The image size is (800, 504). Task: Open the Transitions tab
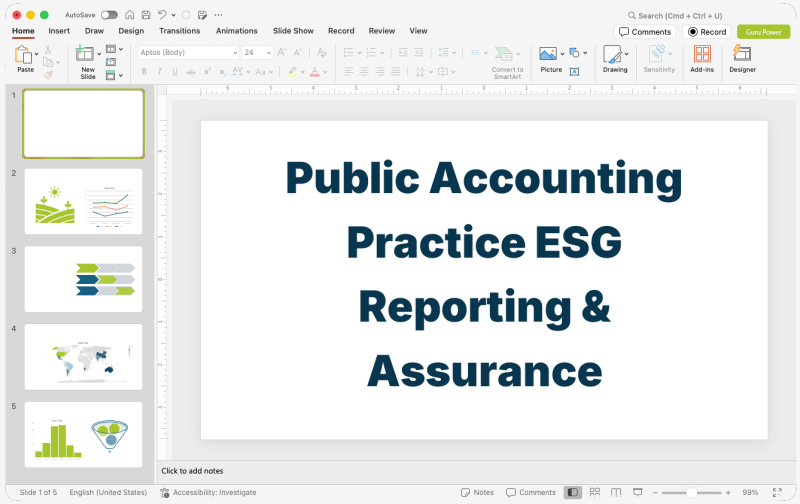(x=180, y=31)
